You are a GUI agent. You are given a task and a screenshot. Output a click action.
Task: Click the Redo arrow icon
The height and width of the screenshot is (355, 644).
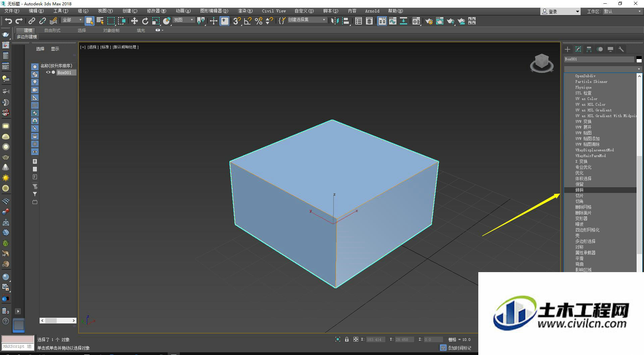pos(19,21)
